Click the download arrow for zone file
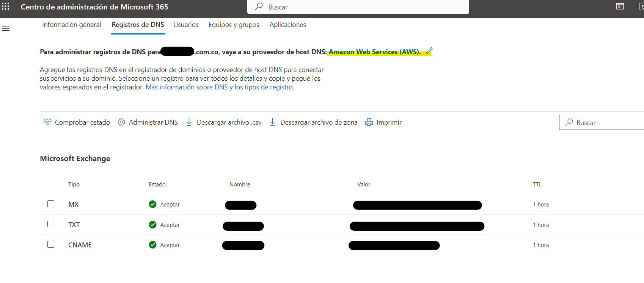644x283 pixels. (272, 122)
